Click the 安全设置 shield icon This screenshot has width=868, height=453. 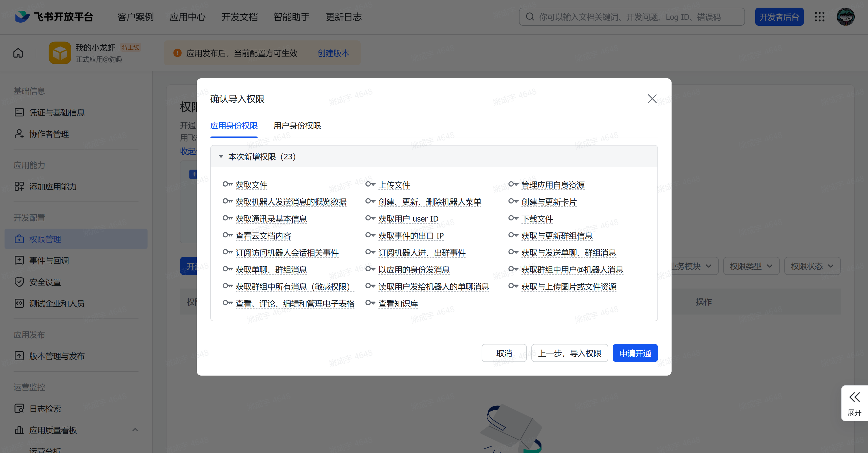point(19,282)
